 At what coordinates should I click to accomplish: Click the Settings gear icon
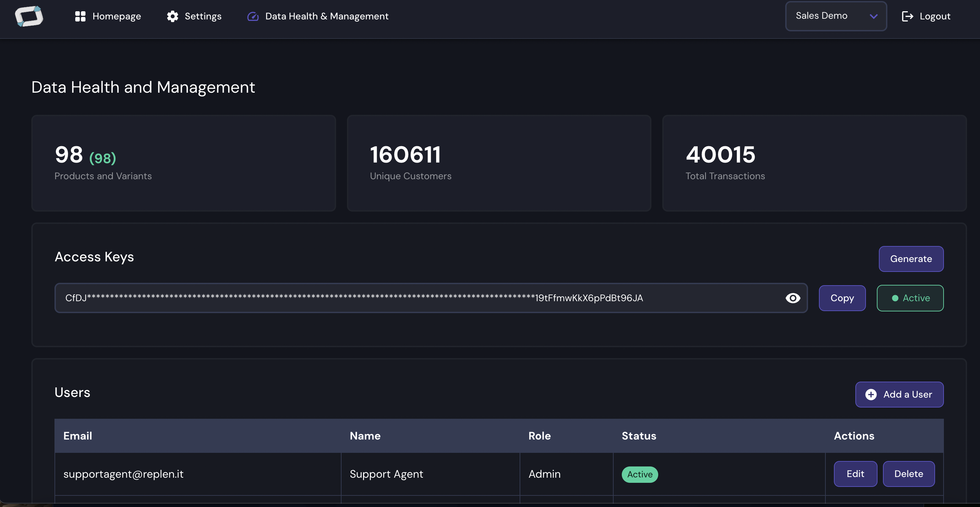pyautogui.click(x=172, y=16)
